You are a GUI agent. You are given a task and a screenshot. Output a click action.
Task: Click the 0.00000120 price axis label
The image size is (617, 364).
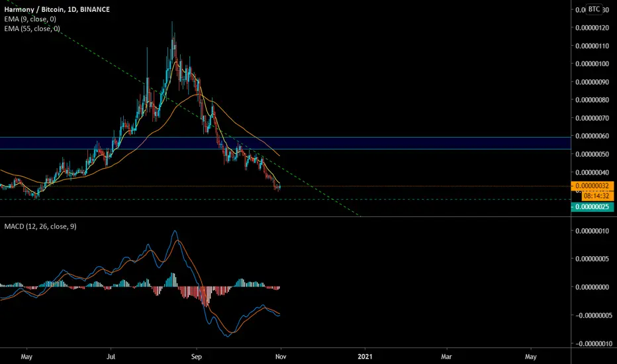[x=593, y=28]
